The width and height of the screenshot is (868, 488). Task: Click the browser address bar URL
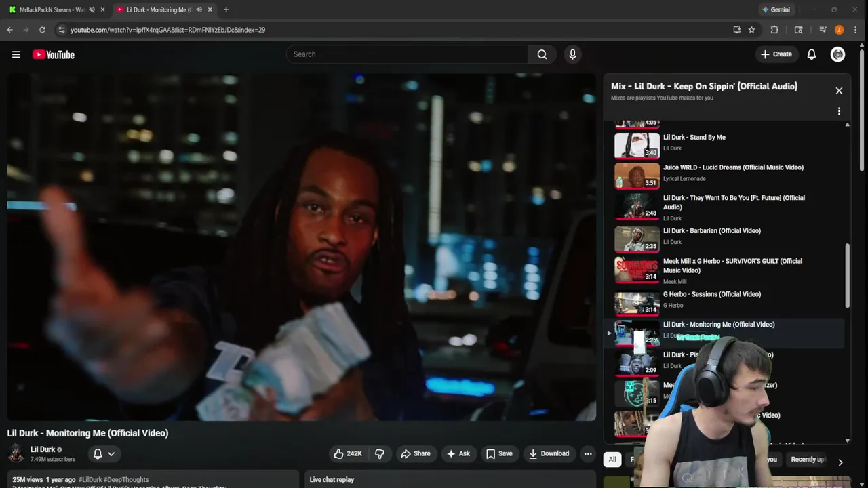point(167,30)
